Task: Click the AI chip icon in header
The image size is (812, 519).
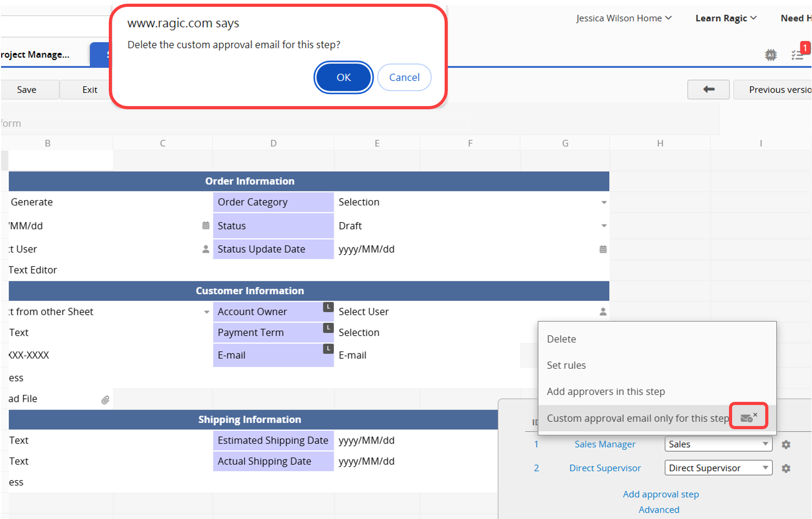Action: (x=770, y=55)
